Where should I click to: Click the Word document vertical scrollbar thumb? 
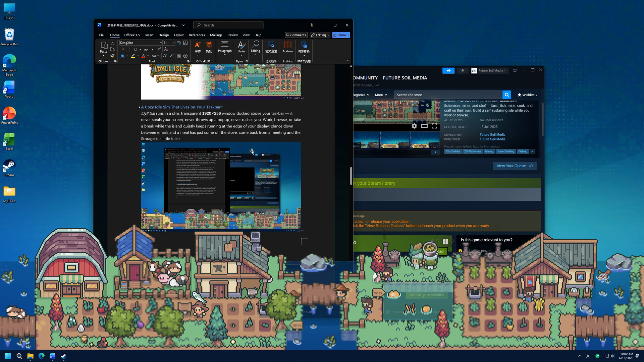click(x=351, y=176)
